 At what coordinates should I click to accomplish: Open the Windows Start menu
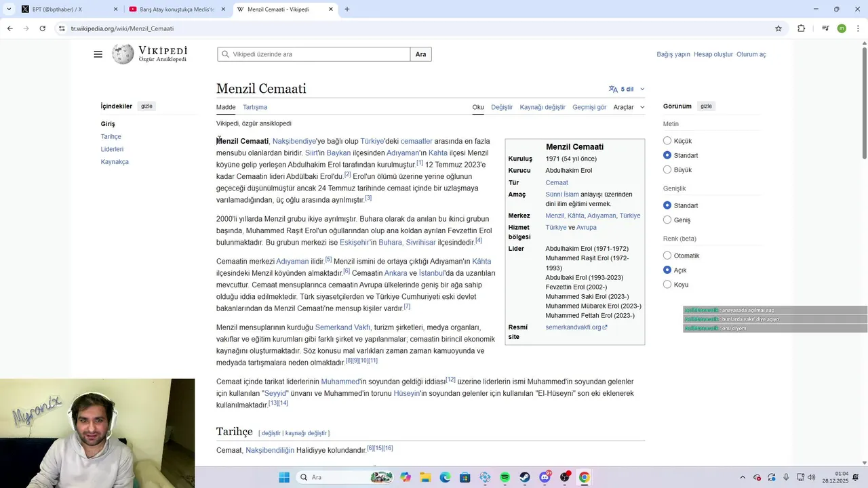(283, 477)
